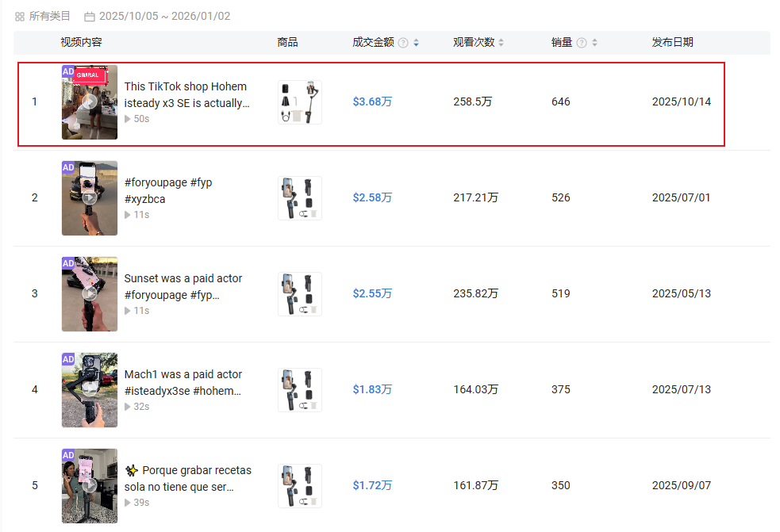Expand sort options on the 发布日期 header
The width and height of the screenshot is (780, 532).
[x=672, y=43]
